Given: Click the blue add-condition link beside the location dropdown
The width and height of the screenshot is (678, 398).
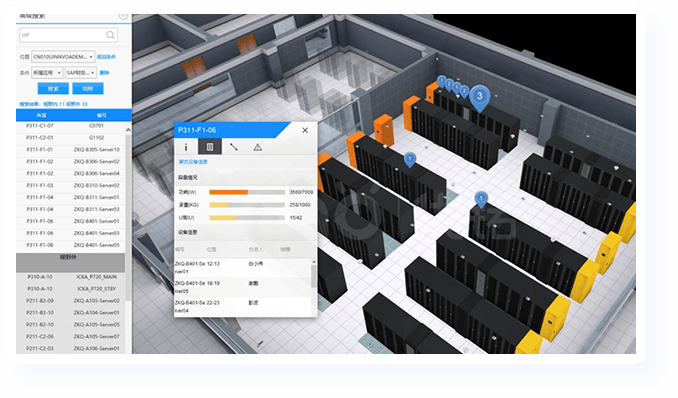Looking at the screenshot, I should pos(106,57).
